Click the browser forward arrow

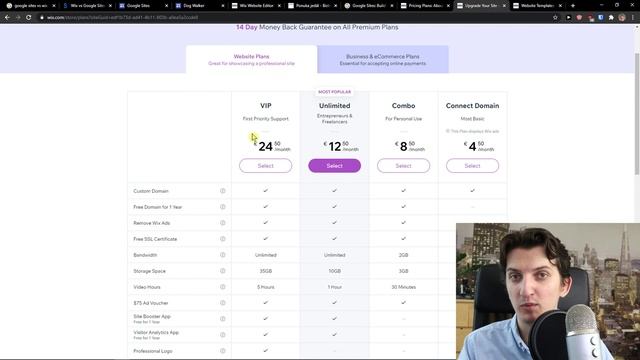(18, 18)
